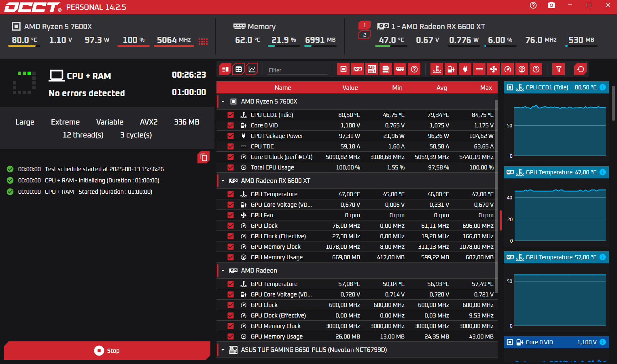Collapse the AMD Radeon RX 6600 XT group
This screenshot has height=364, width=617.
coord(223,181)
